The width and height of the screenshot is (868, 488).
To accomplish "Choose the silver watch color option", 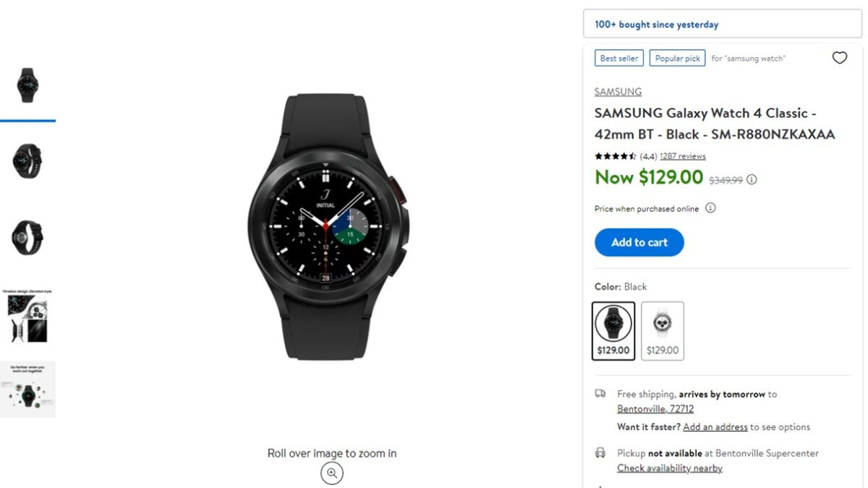I will click(662, 330).
